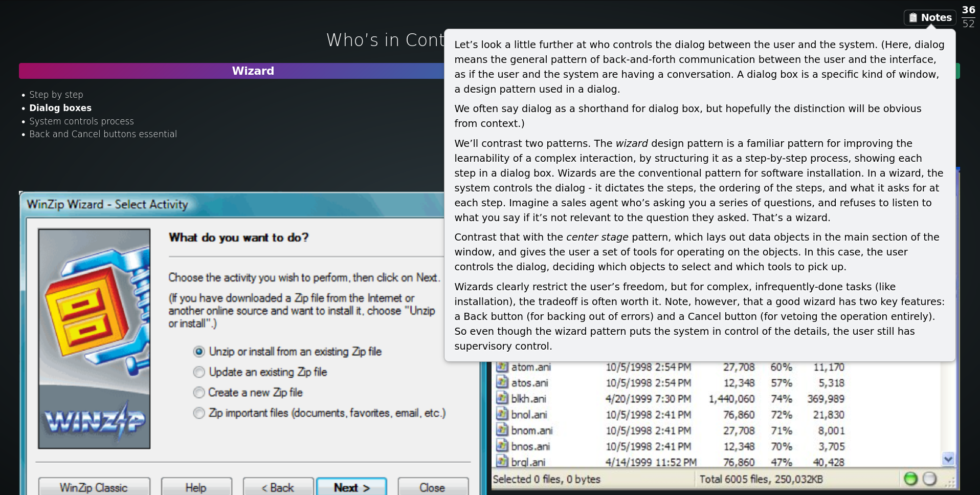Select the brql.ani file name

click(528, 462)
